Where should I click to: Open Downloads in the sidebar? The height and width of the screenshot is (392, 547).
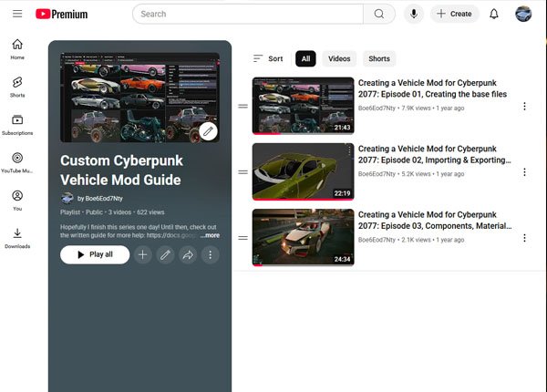[x=17, y=238]
